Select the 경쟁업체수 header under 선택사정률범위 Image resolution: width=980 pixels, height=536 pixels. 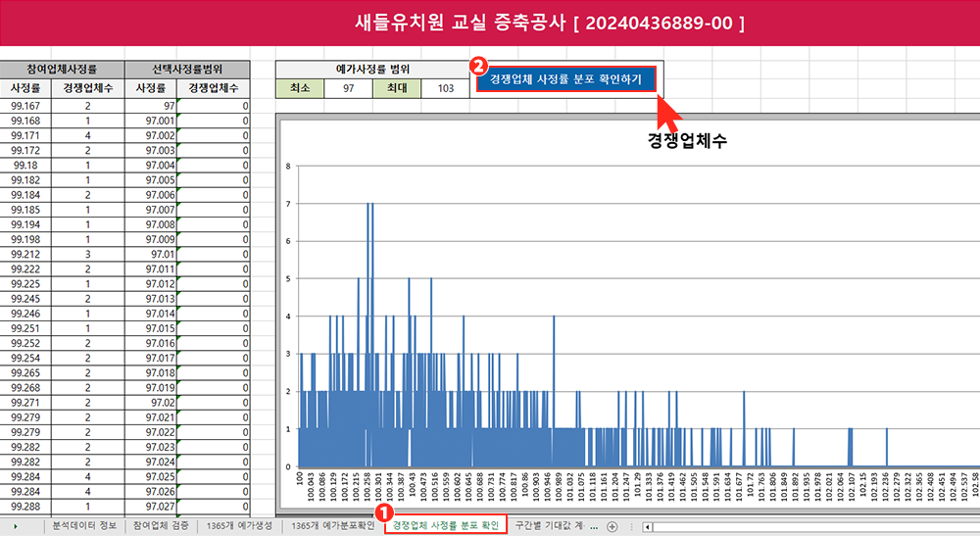pos(213,88)
